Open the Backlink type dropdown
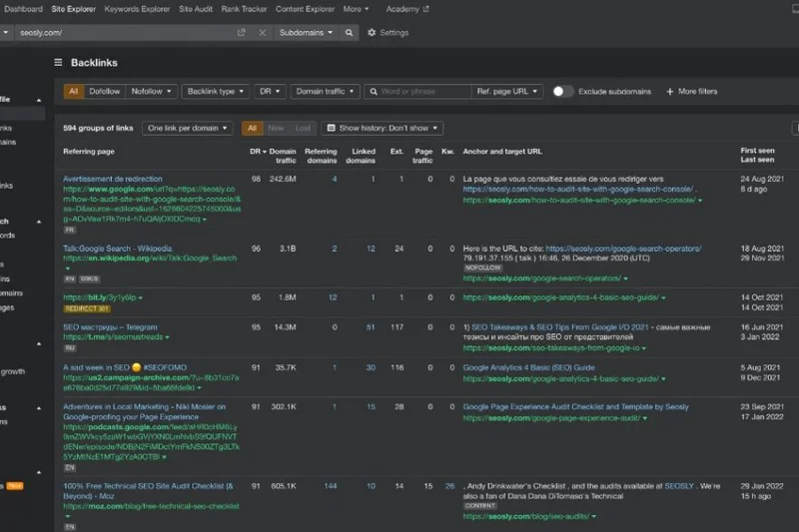The width and height of the screenshot is (799, 532). point(216,91)
